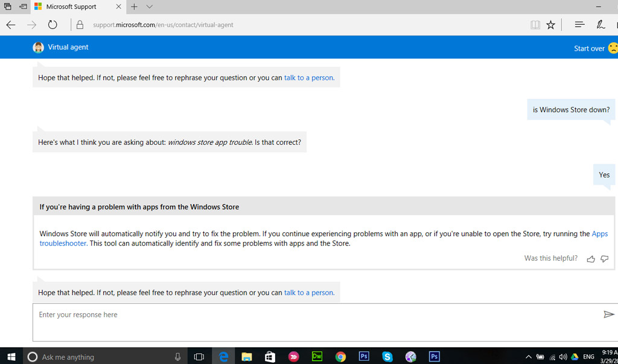Screen dimensions: 618x364
Task: Open Make a Web Note pen icon
Action: [600, 25]
